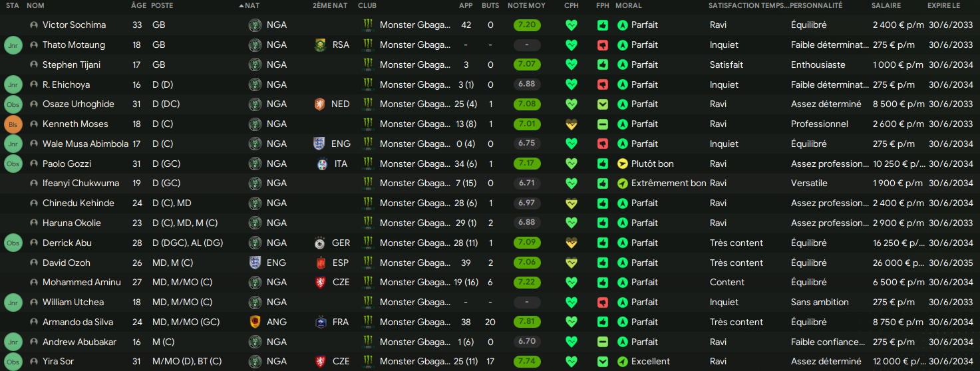Click the Jnr status badge for Thato Motaung
Viewport: 980px width, 371px height.
coord(13,45)
